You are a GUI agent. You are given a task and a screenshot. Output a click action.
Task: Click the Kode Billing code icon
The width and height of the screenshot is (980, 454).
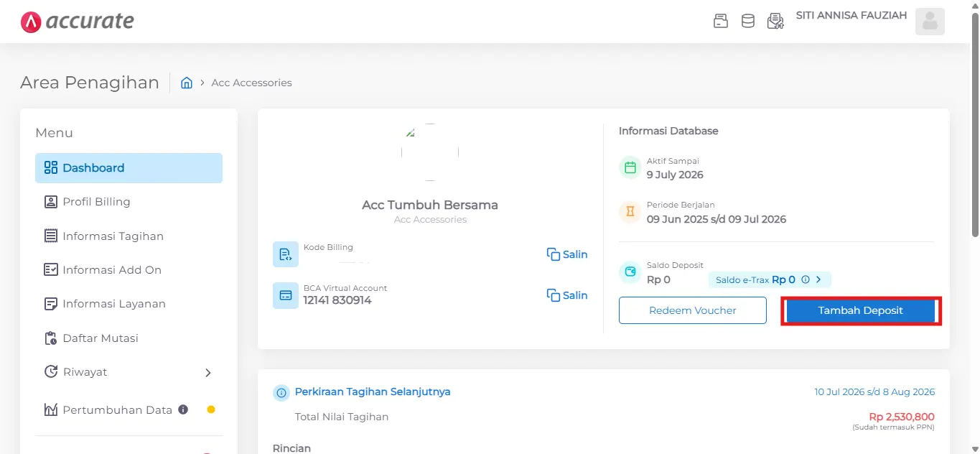pos(285,254)
